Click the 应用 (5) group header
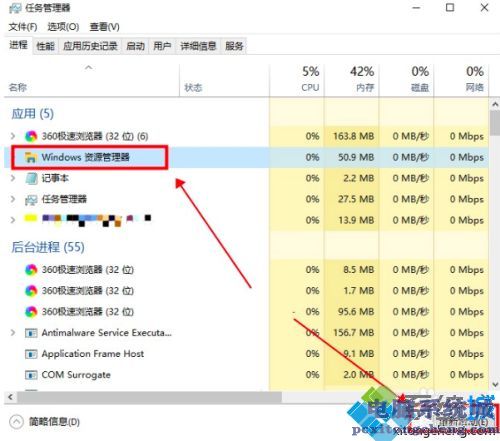 pyautogui.click(x=33, y=114)
